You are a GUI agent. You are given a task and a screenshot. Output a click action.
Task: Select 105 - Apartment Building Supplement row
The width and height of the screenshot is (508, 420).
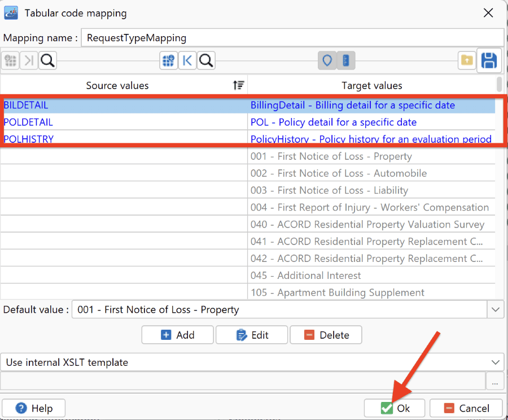click(x=371, y=292)
